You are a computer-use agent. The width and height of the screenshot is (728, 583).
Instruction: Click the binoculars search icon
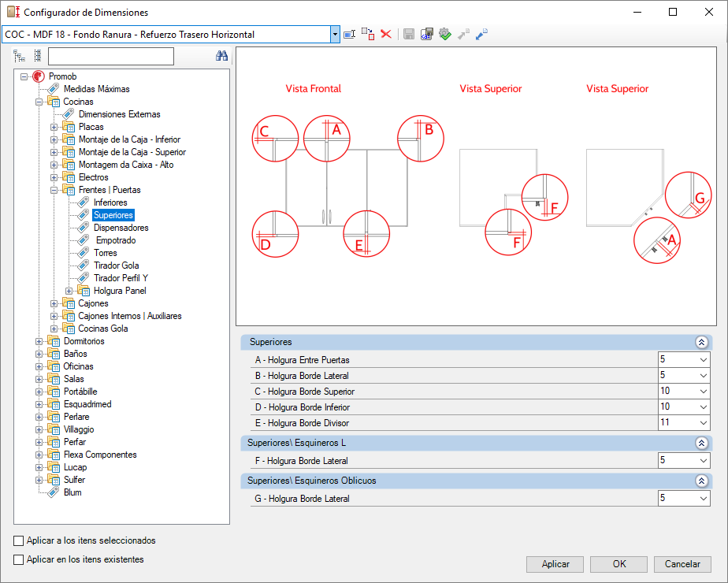pyautogui.click(x=221, y=56)
